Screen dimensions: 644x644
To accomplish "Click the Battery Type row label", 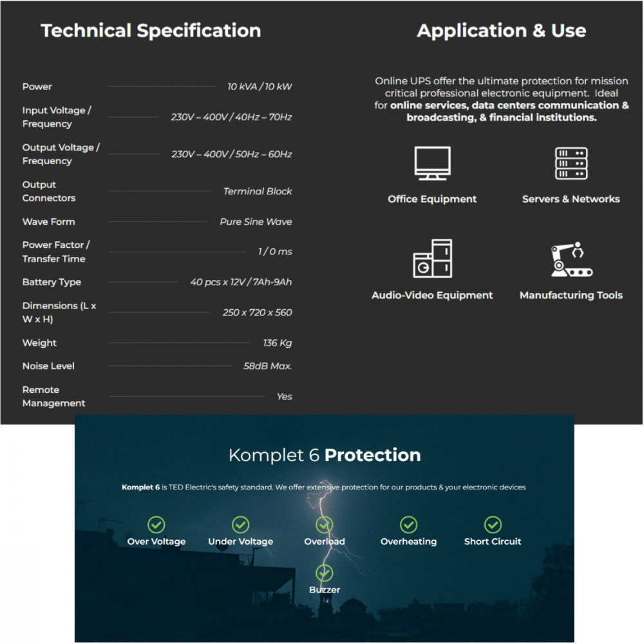I will pos(52,282).
